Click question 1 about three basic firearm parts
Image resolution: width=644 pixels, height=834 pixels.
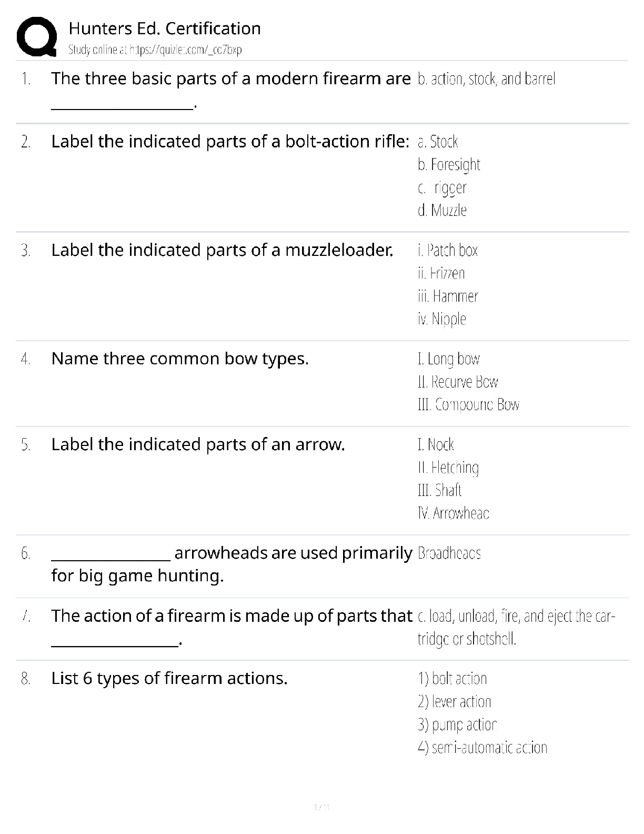click(x=230, y=79)
